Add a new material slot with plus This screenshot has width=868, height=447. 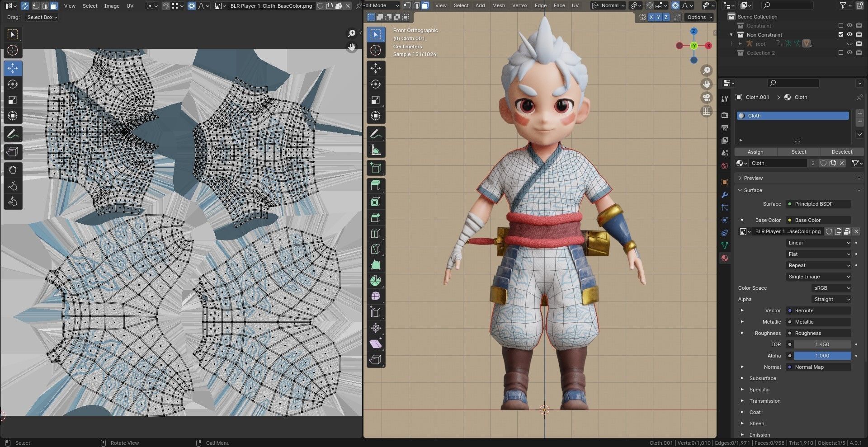click(x=859, y=113)
